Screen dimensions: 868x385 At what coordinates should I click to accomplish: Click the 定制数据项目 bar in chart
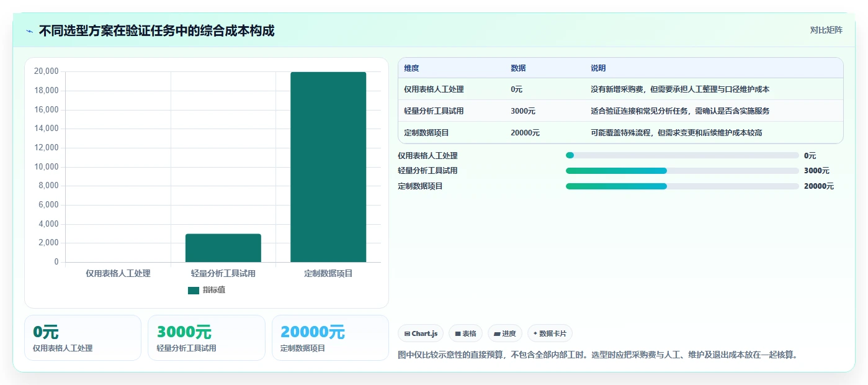pos(328,167)
